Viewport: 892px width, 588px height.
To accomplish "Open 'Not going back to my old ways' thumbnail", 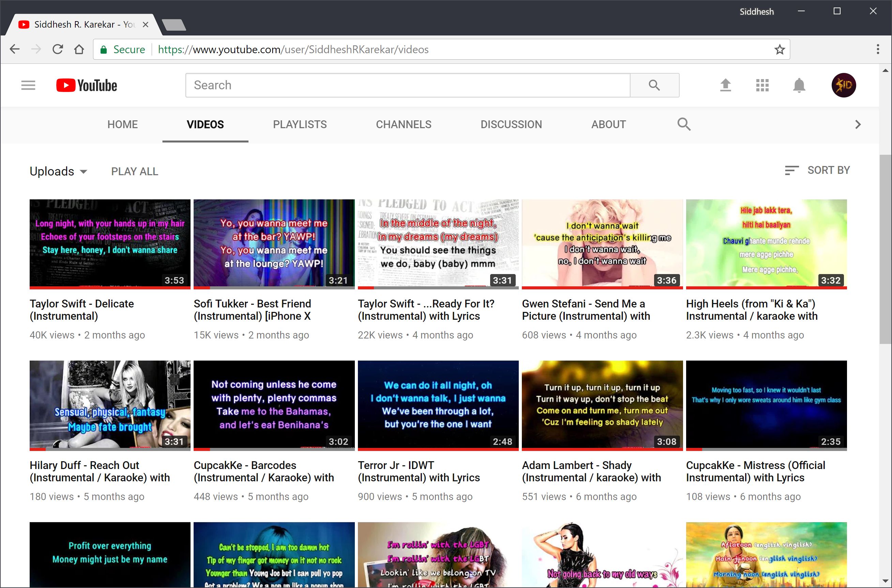I will coord(602,555).
